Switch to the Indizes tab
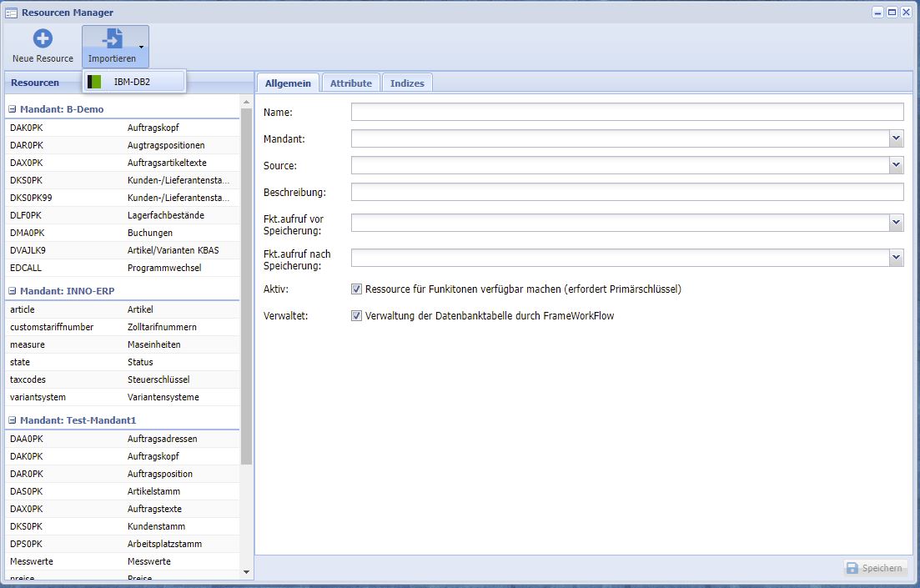920x588 pixels. coord(407,83)
